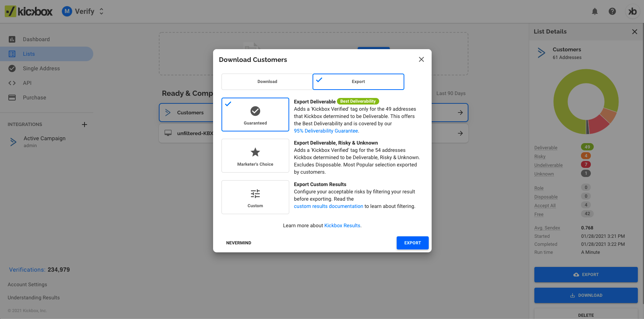Click the deliverability donut chart
The width and height of the screenshot is (644, 319).
click(586, 102)
